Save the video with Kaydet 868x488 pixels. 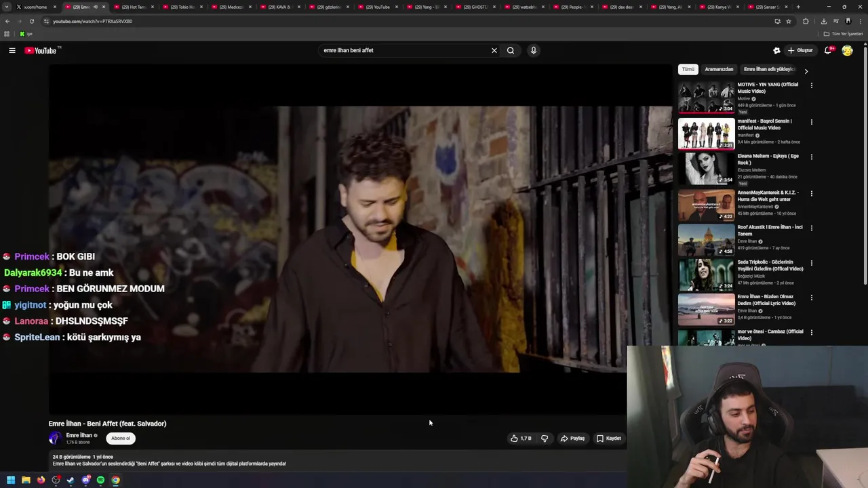[x=609, y=439]
